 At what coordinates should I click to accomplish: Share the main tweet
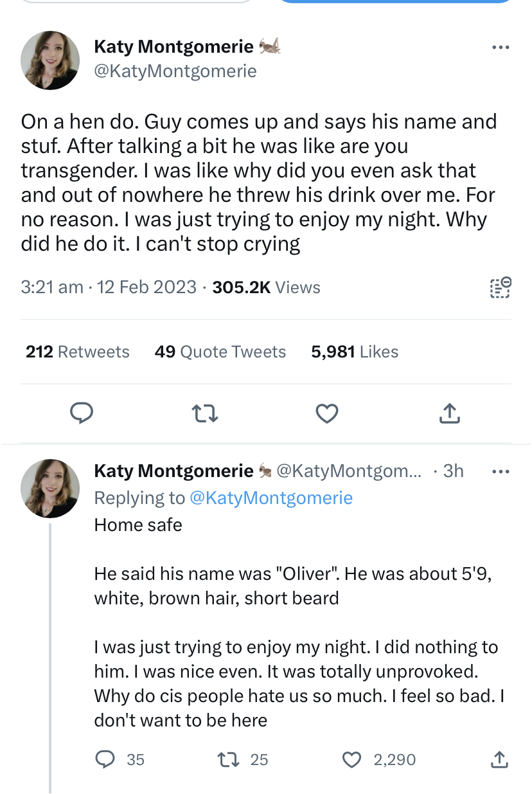450,415
